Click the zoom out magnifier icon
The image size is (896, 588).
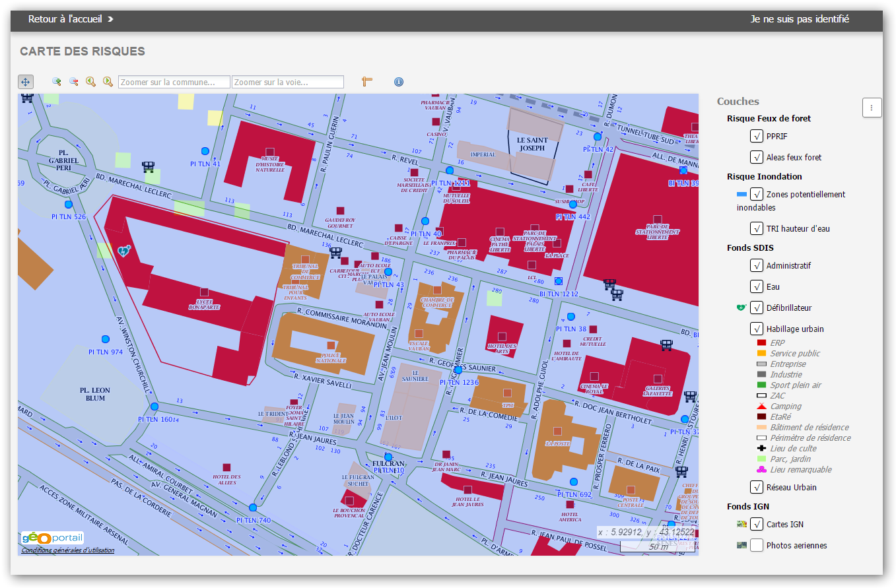pos(74,82)
